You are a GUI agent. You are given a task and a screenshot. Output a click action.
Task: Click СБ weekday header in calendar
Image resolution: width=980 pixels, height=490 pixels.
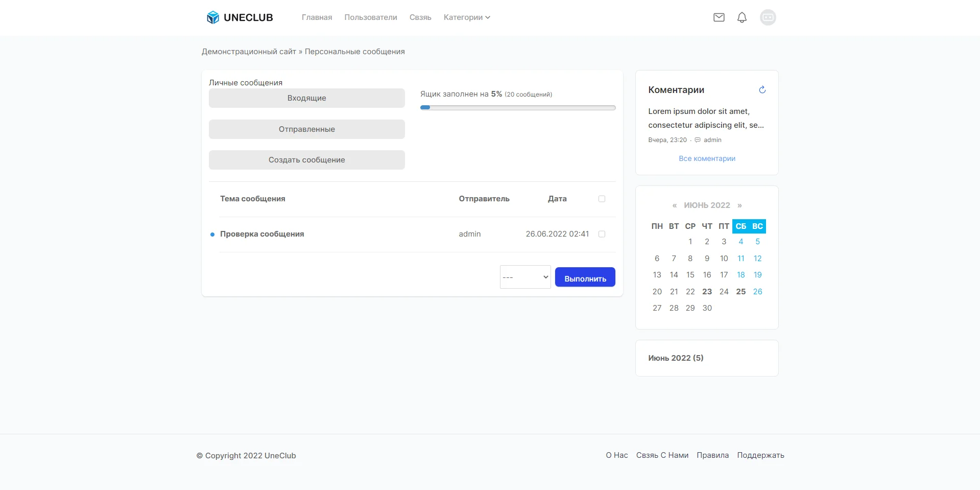[x=740, y=226]
